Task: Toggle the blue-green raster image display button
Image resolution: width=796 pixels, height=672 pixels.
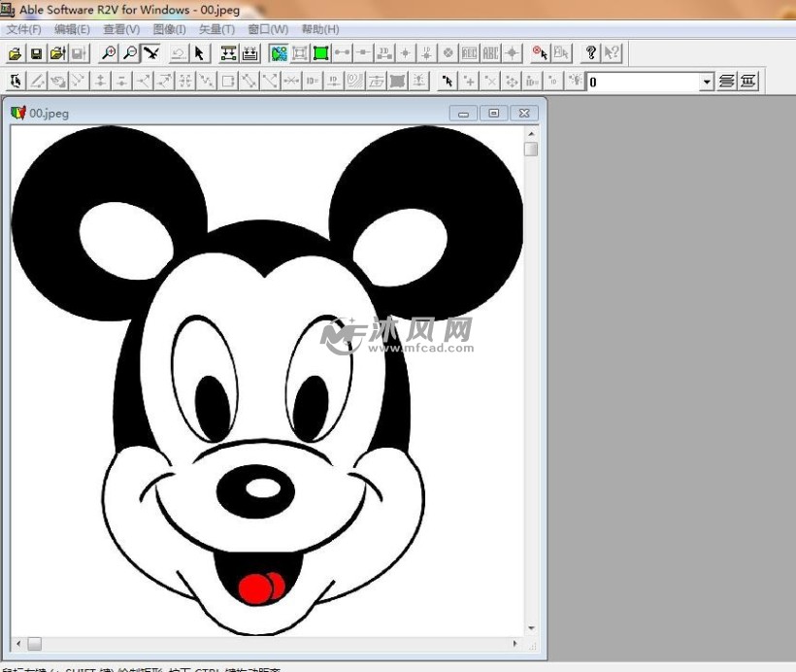Action: tap(280, 53)
